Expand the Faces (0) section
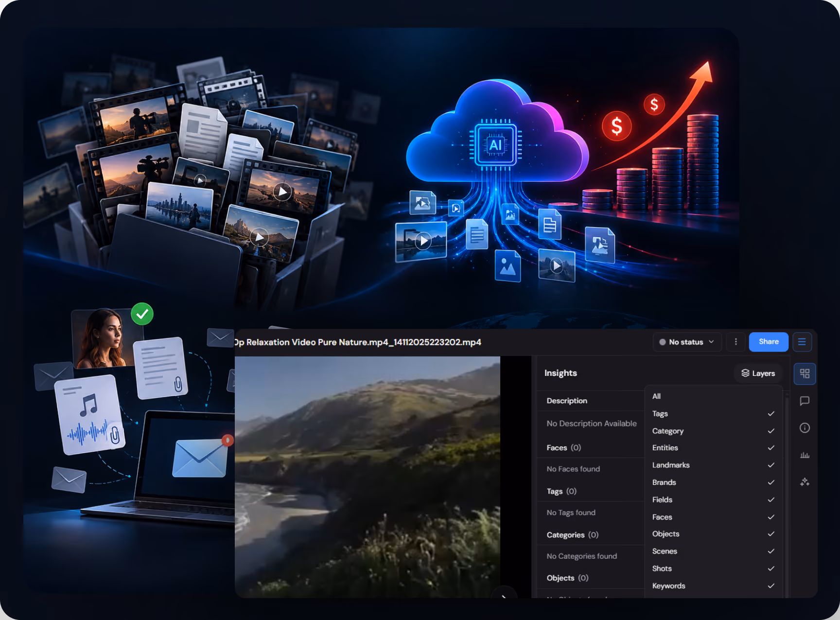Image resolution: width=840 pixels, height=620 pixels. [591, 447]
